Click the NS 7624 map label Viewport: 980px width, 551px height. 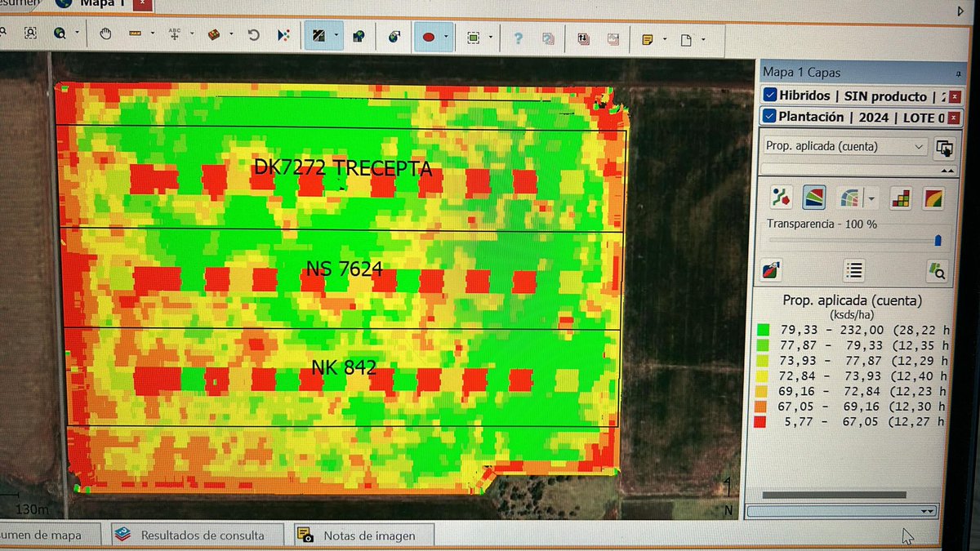[344, 268]
